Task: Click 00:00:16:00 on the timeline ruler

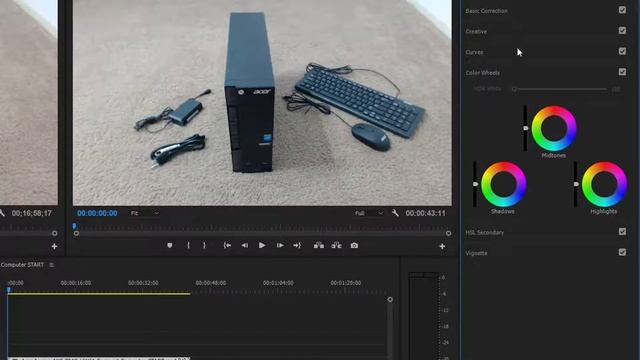Action: pyautogui.click(x=76, y=283)
